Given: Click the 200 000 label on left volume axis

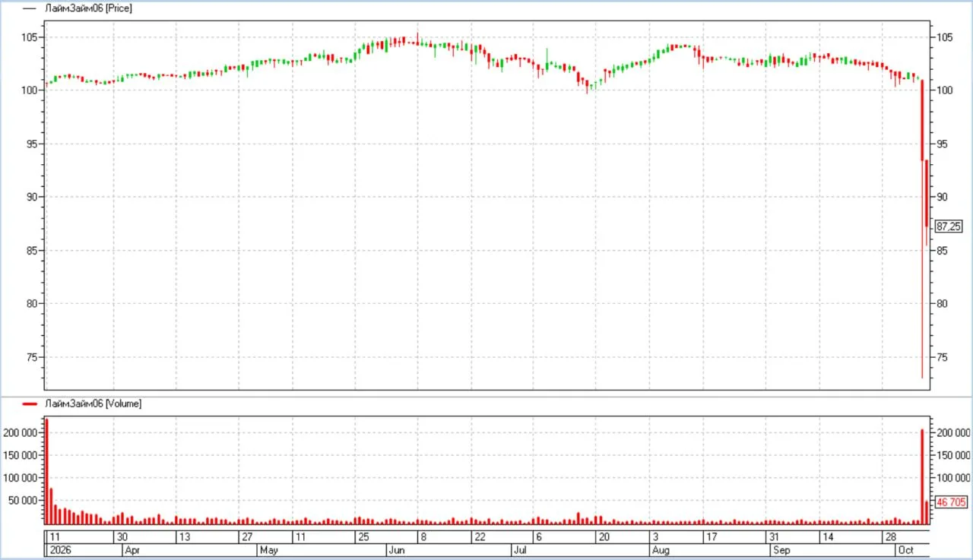Looking at the screenshot, I should click(21, 432).
